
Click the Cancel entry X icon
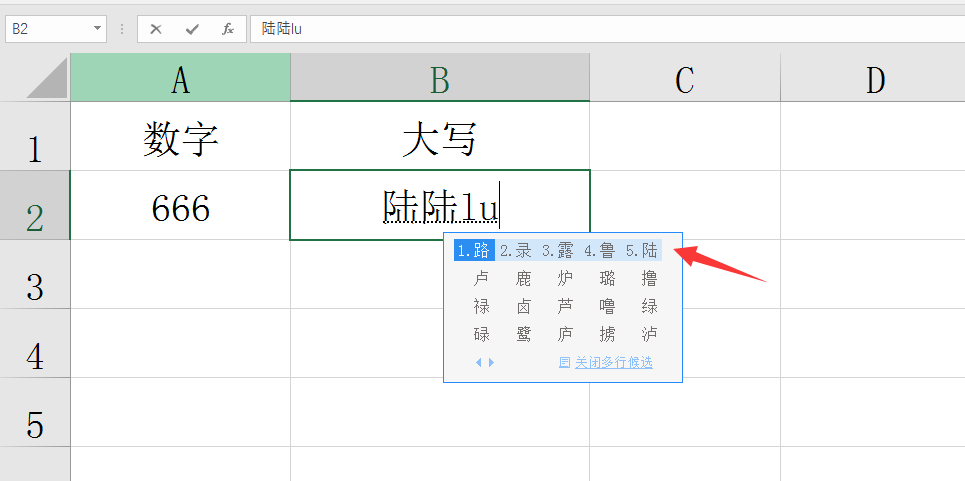click(156, 29)
